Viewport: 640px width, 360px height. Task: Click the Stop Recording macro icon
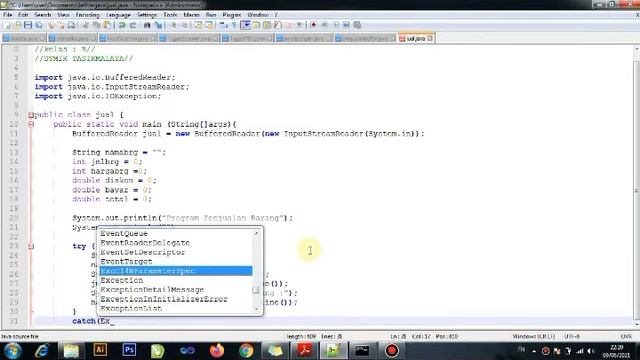tap(324, 25)
